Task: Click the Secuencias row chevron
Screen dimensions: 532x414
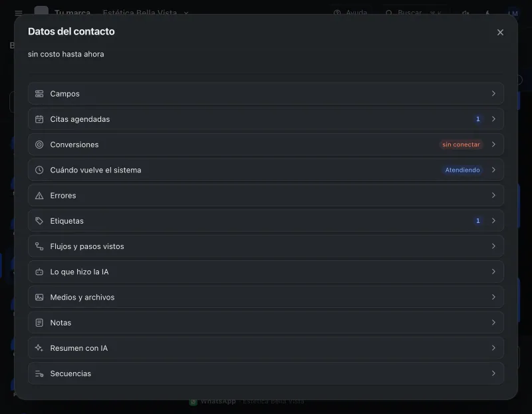Action: click(493, 373)
